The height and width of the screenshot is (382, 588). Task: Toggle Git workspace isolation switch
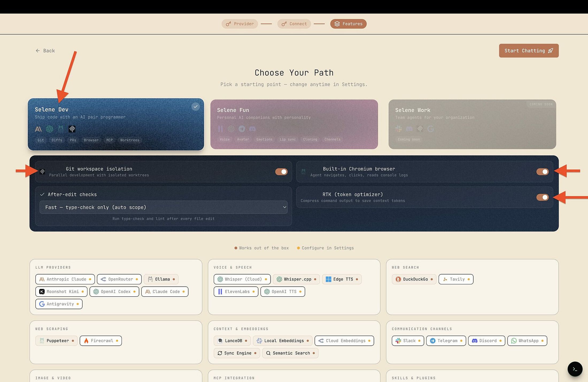[281, 172]
